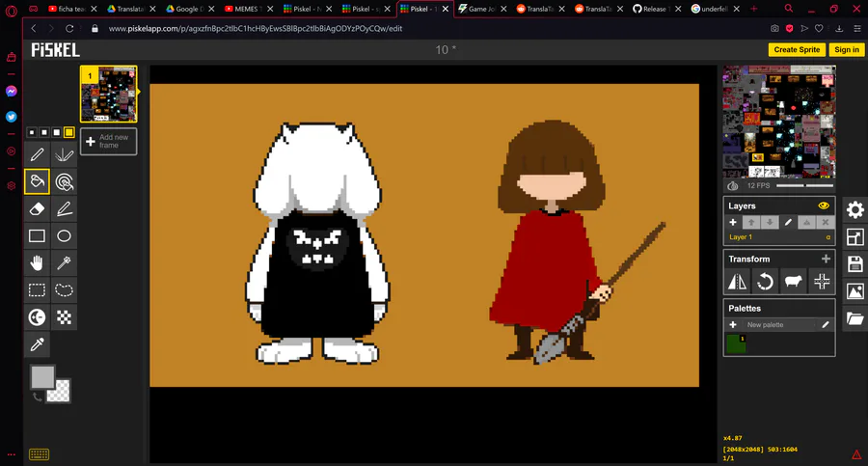Viewport: 868px width, 466px height.
Task: Open the Import folder panel
Action: pos(854,318)
